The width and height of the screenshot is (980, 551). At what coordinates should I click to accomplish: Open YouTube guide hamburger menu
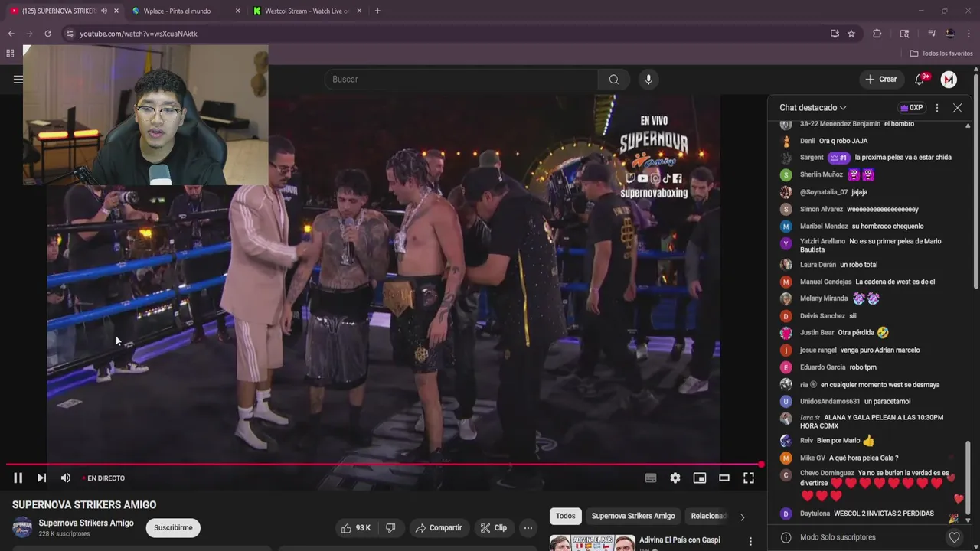click(x=18, y=80)
